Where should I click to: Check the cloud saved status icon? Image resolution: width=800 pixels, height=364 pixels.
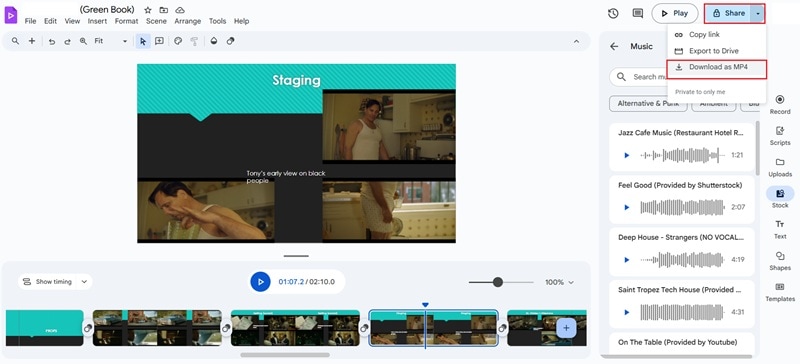[180, 10]
